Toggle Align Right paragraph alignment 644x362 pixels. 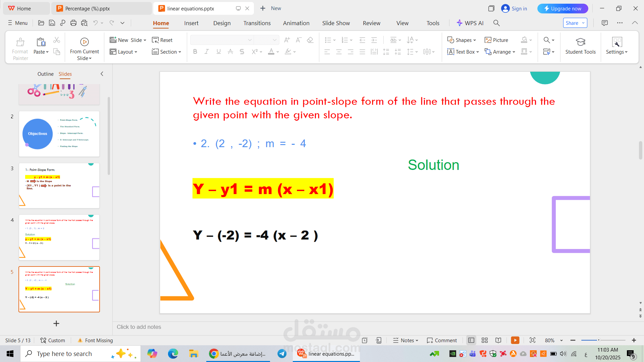[351, 52]
